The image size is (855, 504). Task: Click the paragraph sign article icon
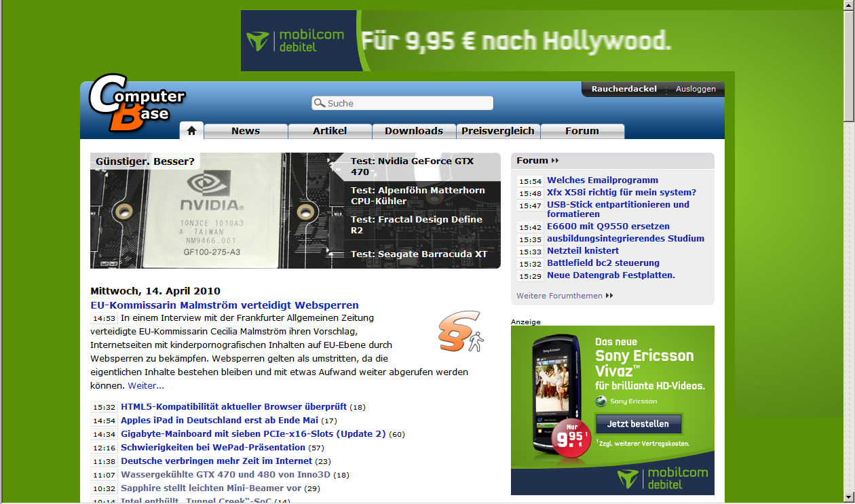[460, 332]
